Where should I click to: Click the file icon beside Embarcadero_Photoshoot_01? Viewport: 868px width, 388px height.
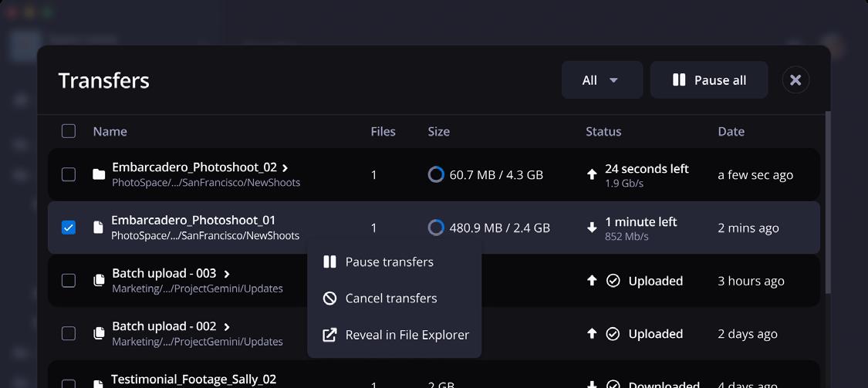pyautogui.click(x=98, y=228)
